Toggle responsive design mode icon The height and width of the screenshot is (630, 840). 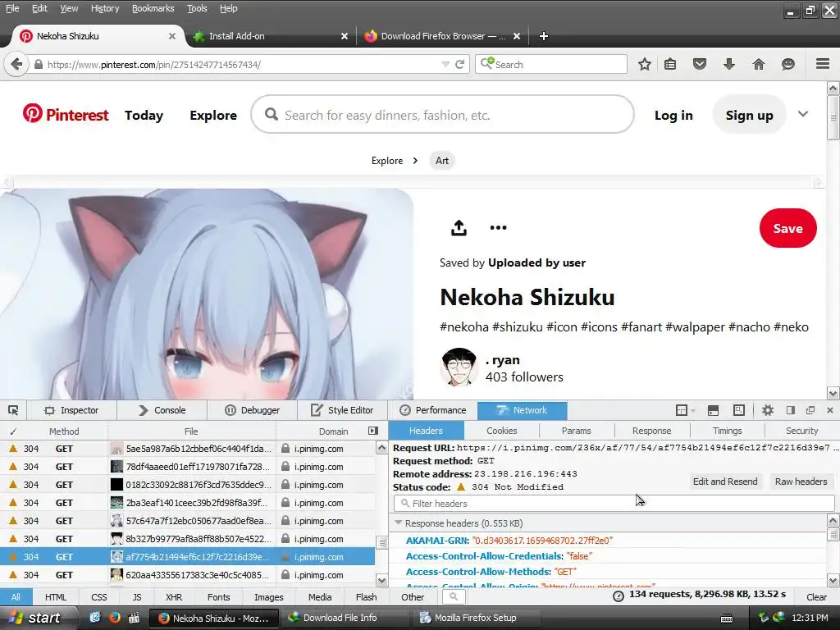point(739,410)
